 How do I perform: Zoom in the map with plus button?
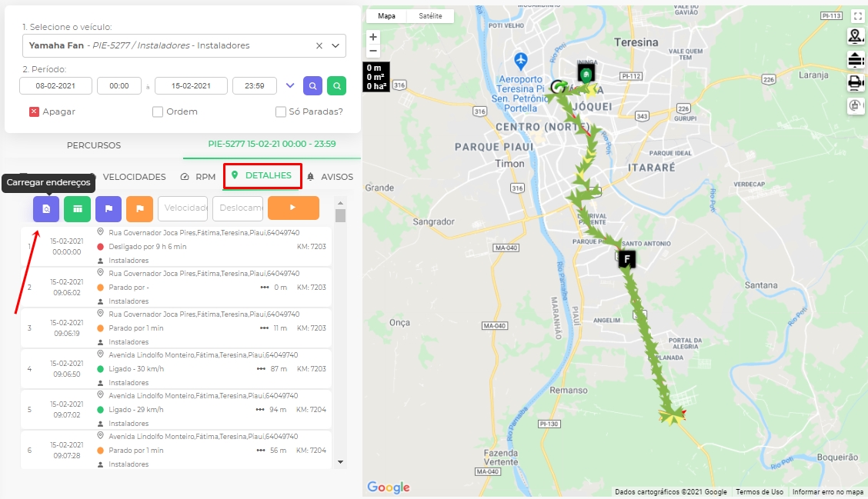pos(373,37)
